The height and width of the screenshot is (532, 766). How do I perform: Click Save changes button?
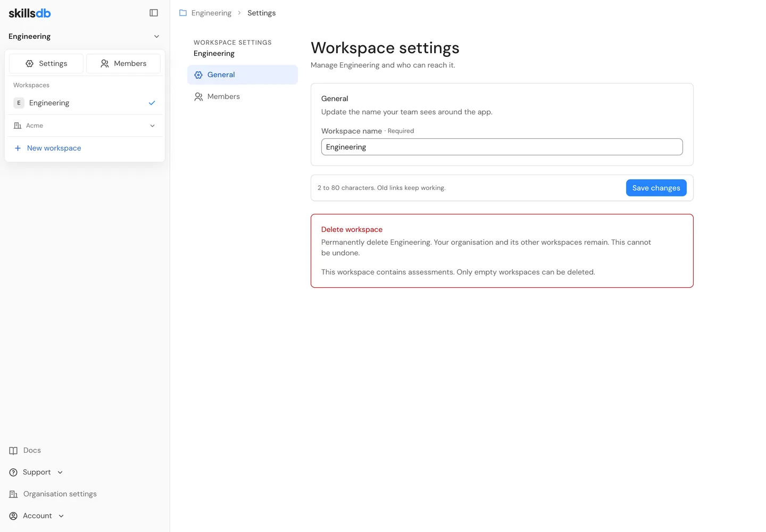pos(656,188)
